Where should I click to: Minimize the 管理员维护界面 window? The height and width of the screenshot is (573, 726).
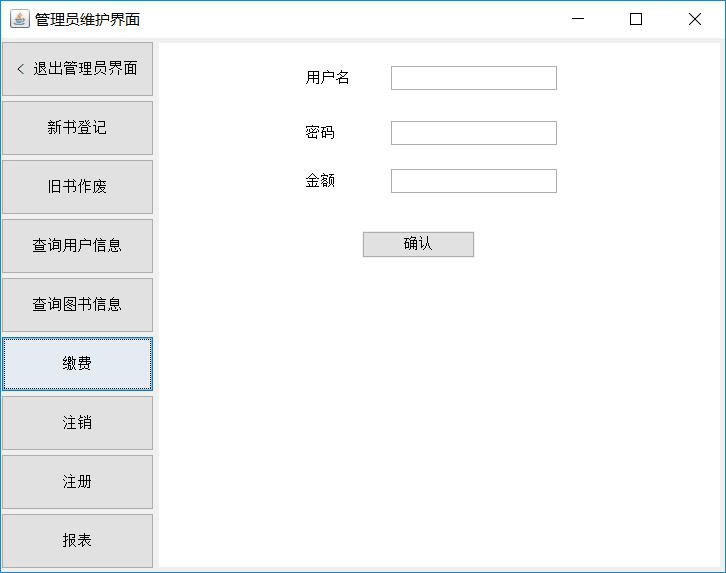pyautogui.click(x=577, y=19)
